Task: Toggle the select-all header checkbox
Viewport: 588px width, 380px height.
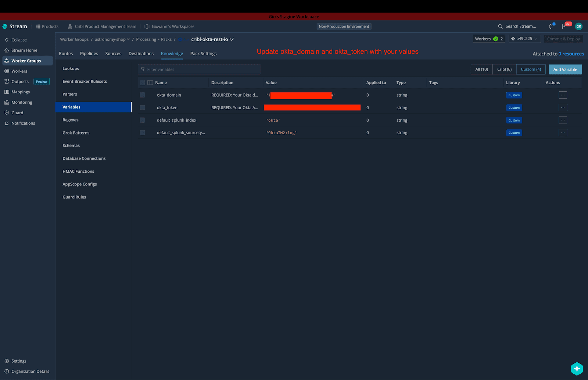Action: click(x=143, y=83)
